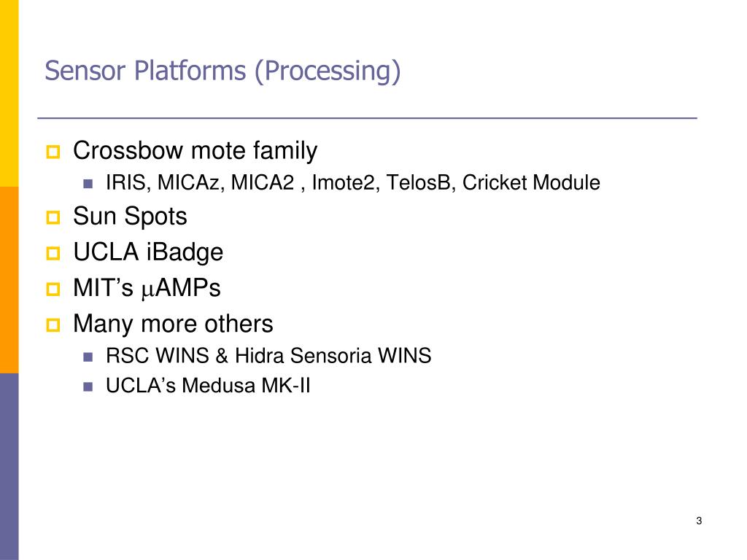Image resolution: width=747 pixels, height=560 pixels.
Task: Click the 'Hidra Sensoria WINS' text
Action: 333,356
